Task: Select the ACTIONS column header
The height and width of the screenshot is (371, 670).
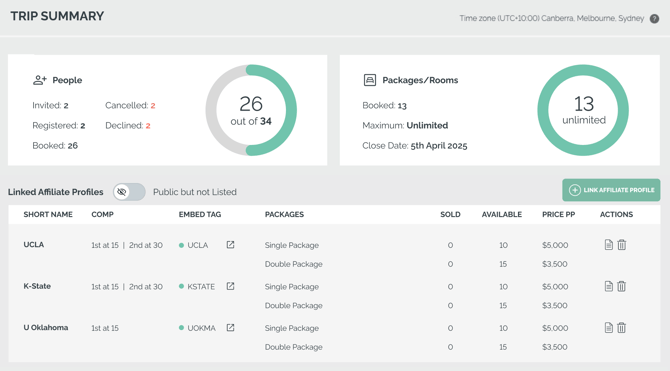Action: point(616,215)
